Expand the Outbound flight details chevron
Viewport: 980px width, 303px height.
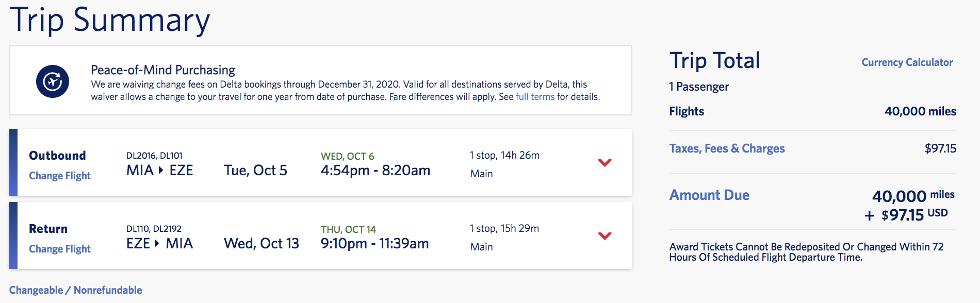[605, 163]
